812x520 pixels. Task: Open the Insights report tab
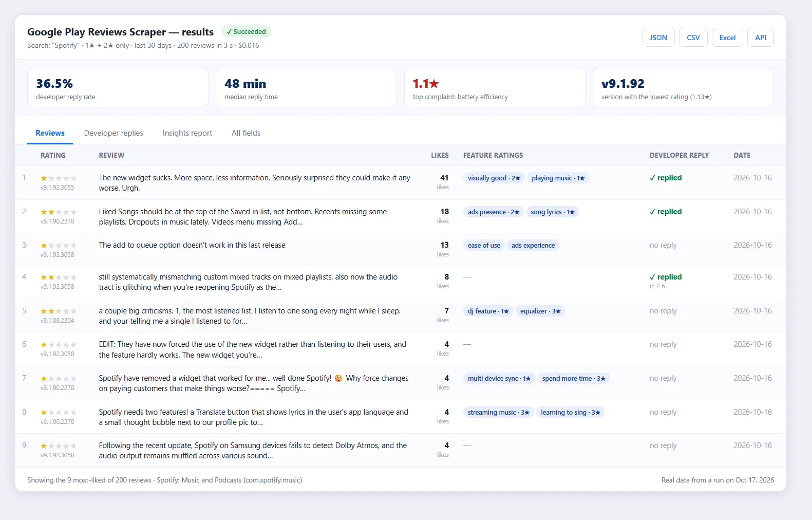tap(187, 133)
